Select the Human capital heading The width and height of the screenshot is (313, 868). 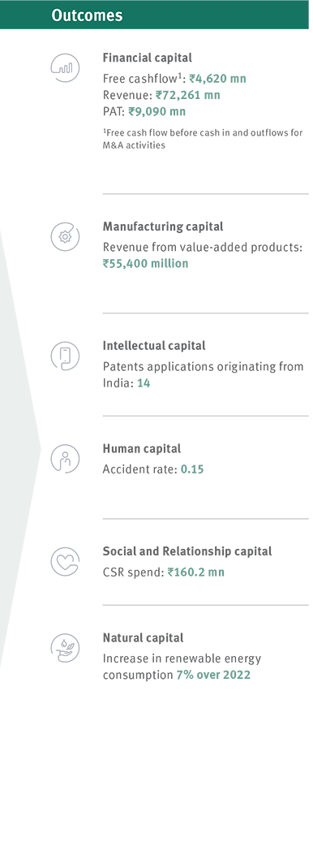click(x=142, y=449)
